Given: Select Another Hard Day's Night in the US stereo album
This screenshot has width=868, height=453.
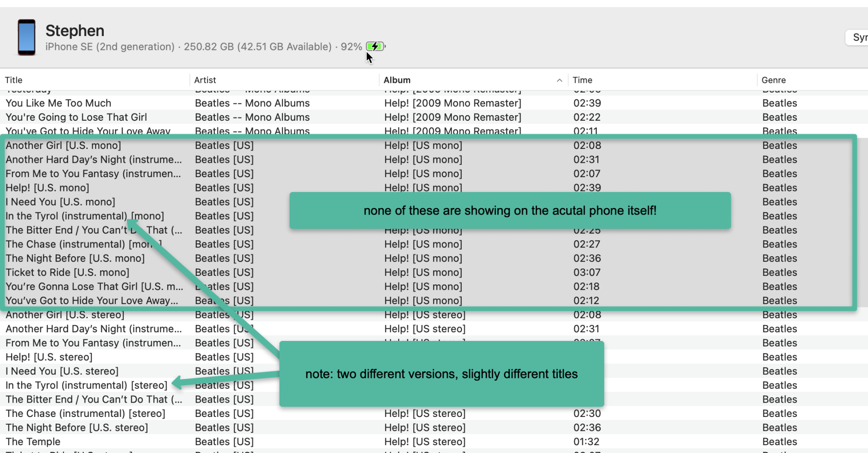Looking at the screenshot, I should (93, 329).
